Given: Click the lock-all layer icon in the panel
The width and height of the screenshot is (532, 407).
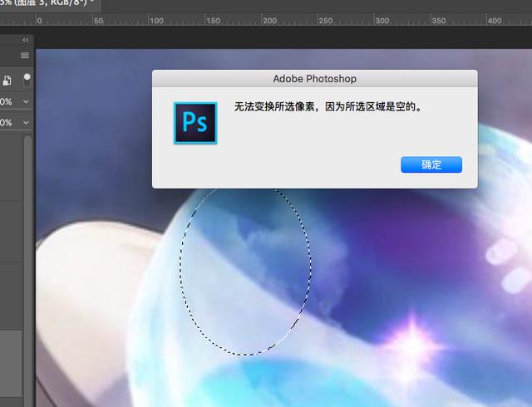Looking at the screenshot, I should coord(7,81).
